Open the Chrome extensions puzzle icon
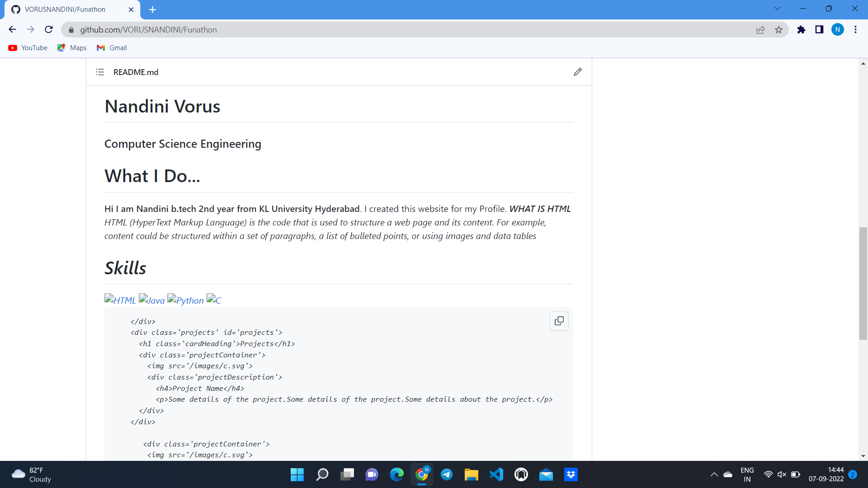Screen dimensions: 868x488 pyautogui.click(x=801, y=30)
